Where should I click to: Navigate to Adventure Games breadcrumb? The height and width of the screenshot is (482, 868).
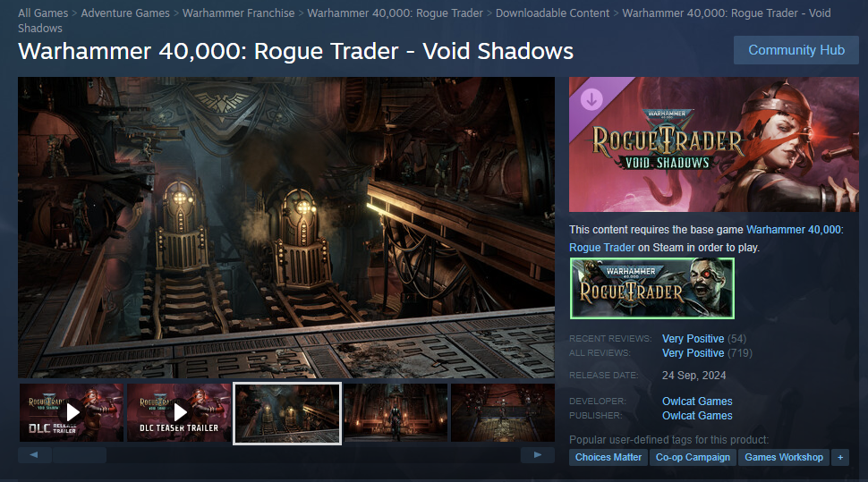click(x=125, y=13)
